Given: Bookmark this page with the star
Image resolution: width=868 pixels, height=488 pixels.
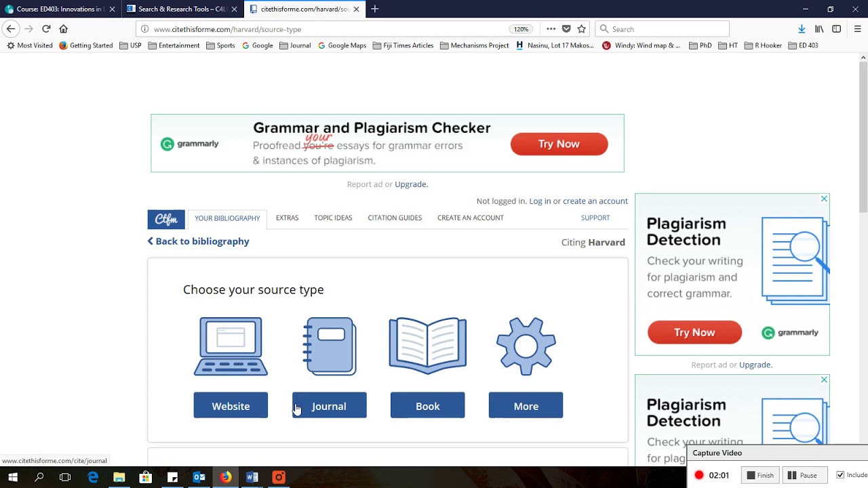Looking at the screenshot, I should [x=581, y=29].
